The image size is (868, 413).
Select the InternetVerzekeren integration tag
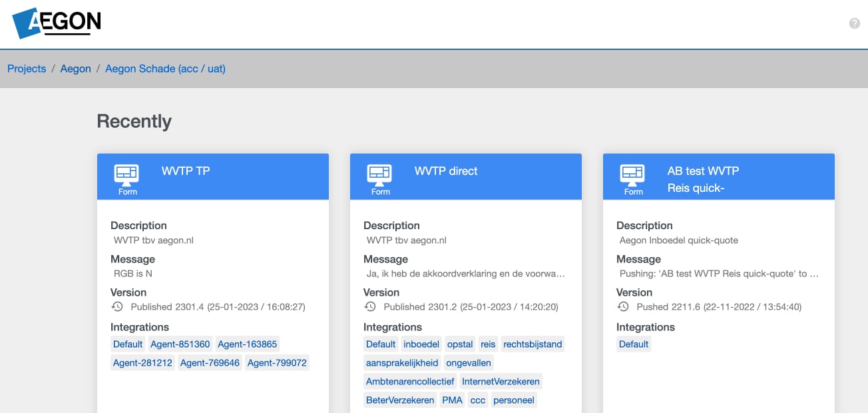tap(501, 382)
